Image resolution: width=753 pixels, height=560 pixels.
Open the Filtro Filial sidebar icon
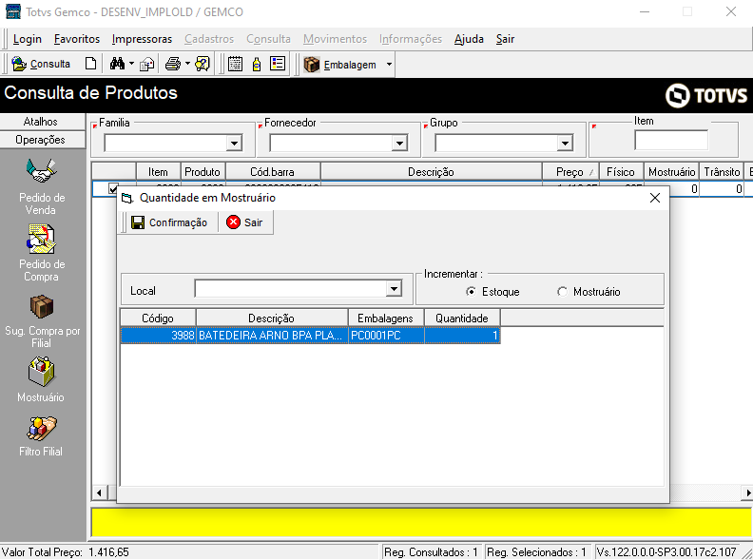pyautogui.click(x=41, y=429)
